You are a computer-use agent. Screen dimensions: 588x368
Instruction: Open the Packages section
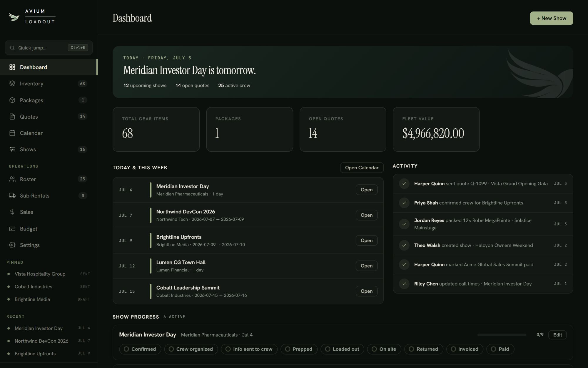[49, 100]
